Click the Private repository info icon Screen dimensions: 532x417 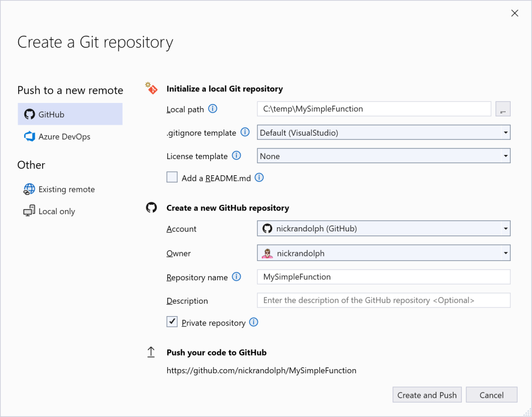click(x=254, y=322)
